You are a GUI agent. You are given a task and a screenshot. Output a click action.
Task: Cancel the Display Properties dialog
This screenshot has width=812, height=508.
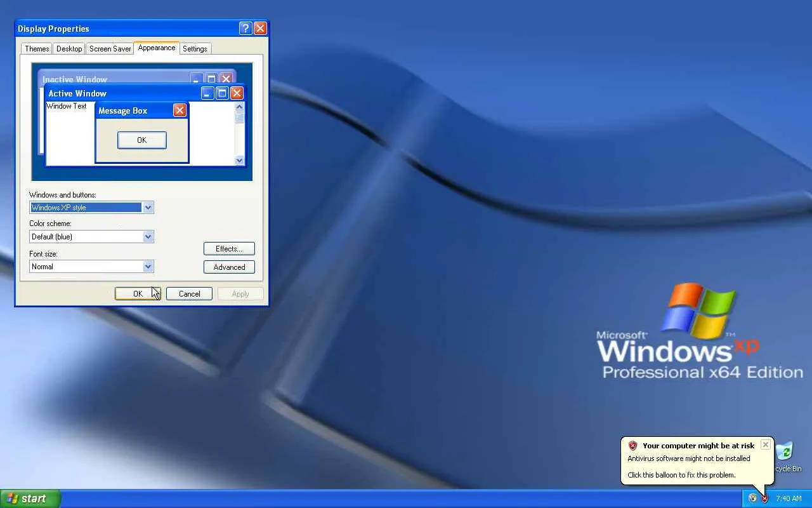coord(189,294)
